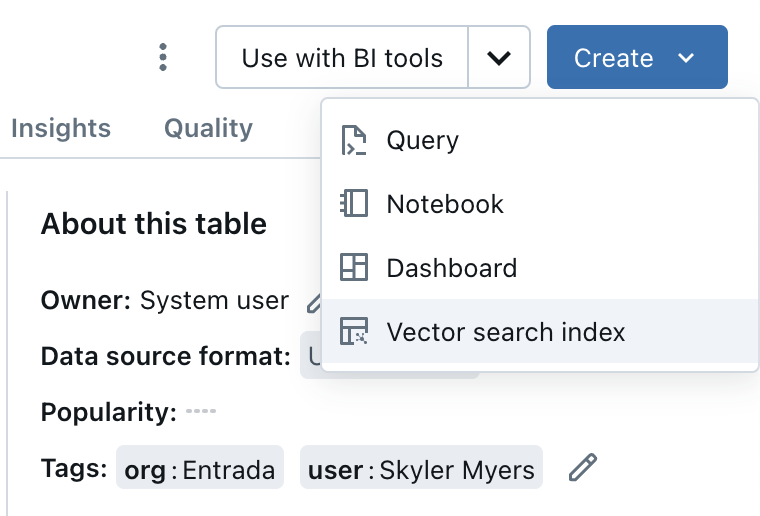Click the Vector search index icon
Image resolution: width=760 pixels, height=516 pixels.
pos(354,331)
